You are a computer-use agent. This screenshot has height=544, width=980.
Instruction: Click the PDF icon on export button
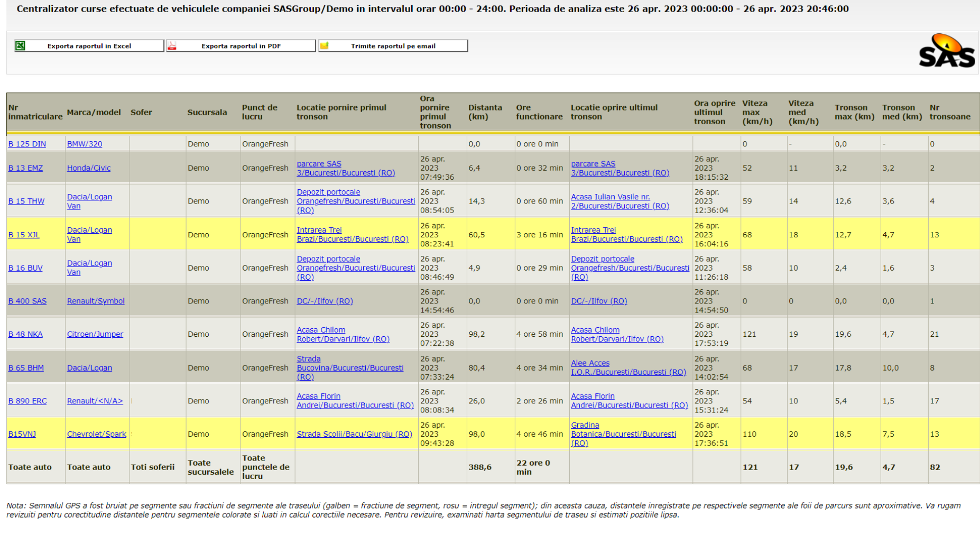tap(172, 46)
